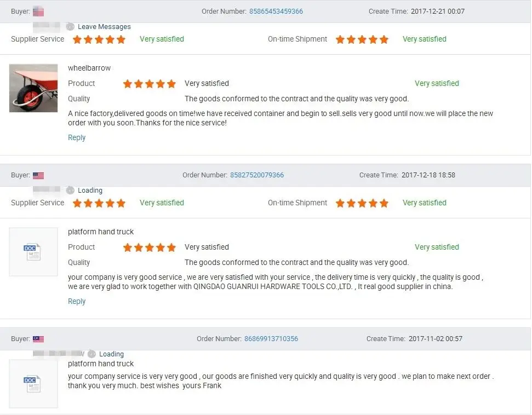Click the icon before Loading under order 86869913710356
The image size is (532, 415).
(91, 354)
